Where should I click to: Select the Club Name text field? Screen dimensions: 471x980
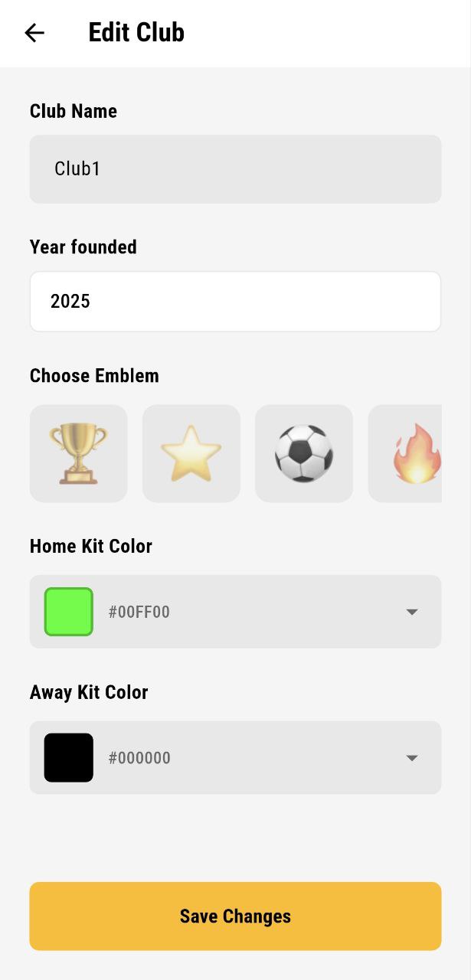235,168
